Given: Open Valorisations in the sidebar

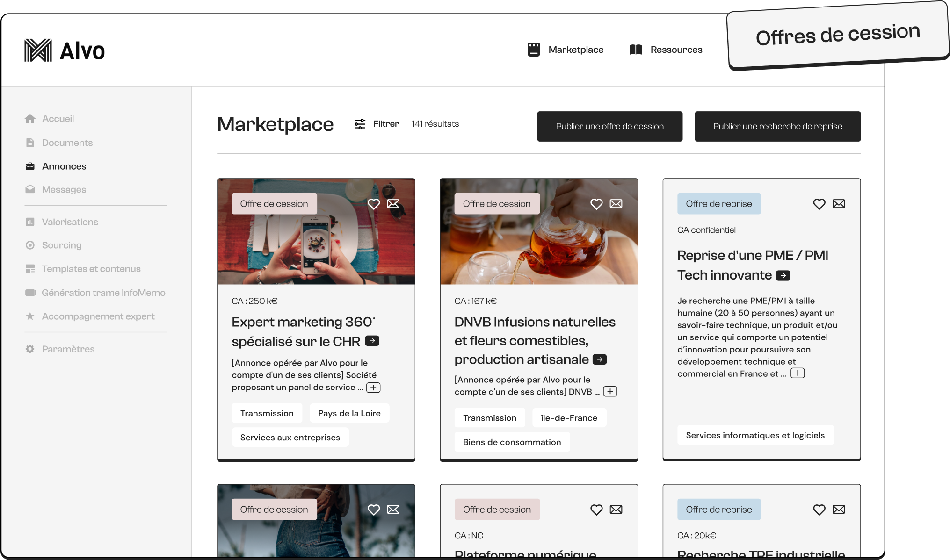Looking at the screenshot, I should 70,222.
